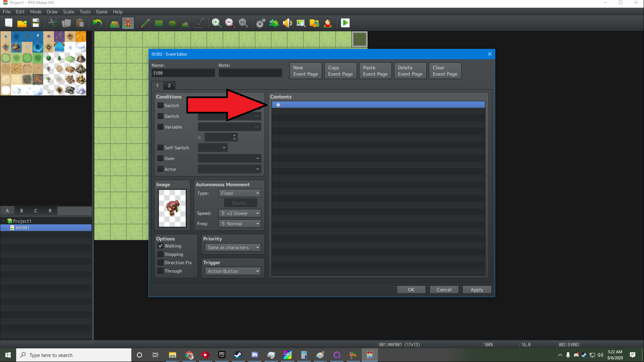Viewport: 644px width, 362px height.
Task: Select the Flood Fill tool
Action: (185, 23)
